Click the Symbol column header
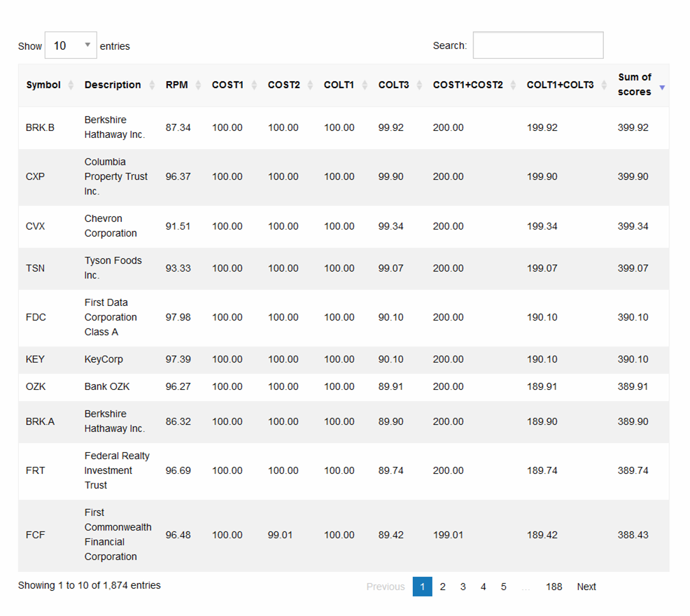The image size is (690, 616). tap(43, 85)
